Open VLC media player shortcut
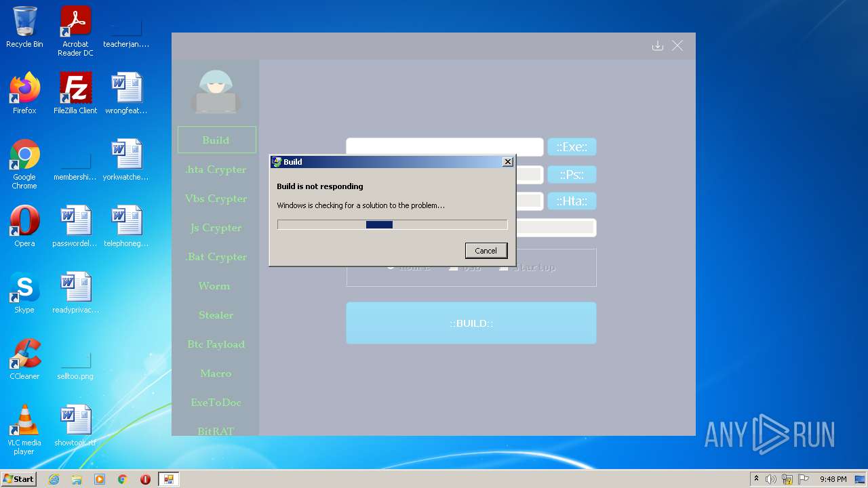This screenshot has height=488, width=868. [24, 430]
